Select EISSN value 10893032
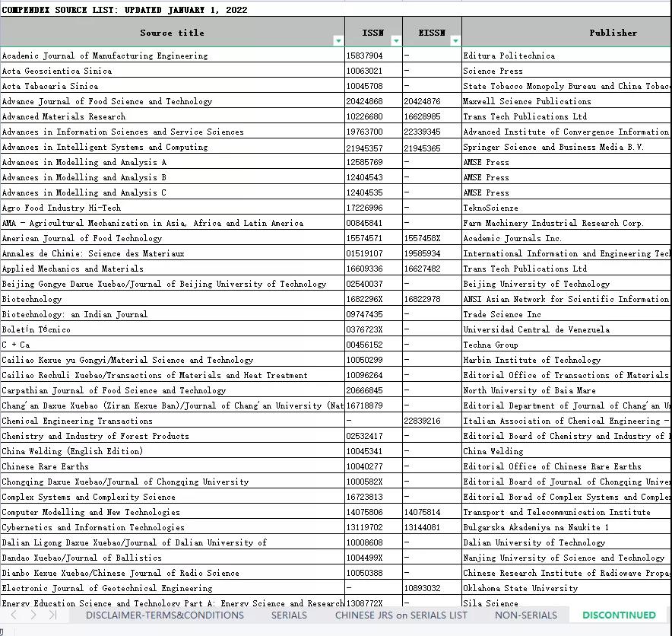 click(432, 588)
